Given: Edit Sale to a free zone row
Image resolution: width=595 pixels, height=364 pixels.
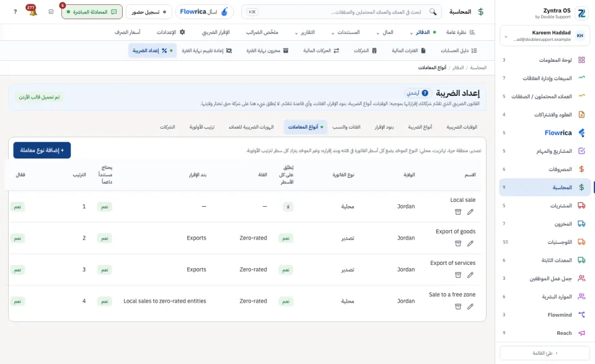Looking at the screenshot, I should tap(470, 306).
